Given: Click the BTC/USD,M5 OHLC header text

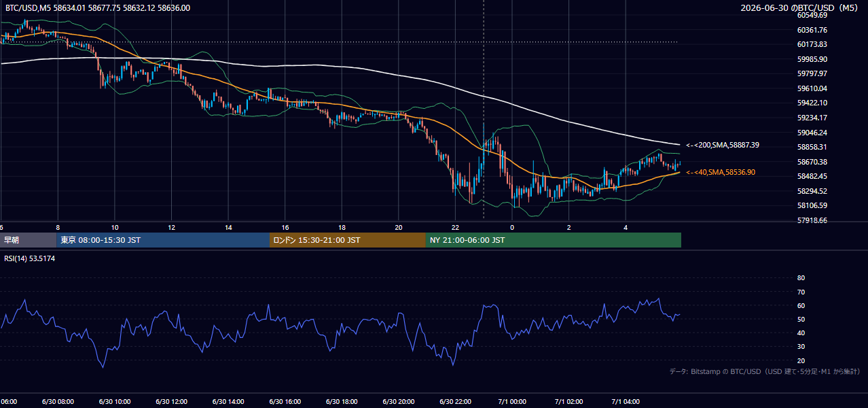Looking at the screenshot, I should click(97, 8).
